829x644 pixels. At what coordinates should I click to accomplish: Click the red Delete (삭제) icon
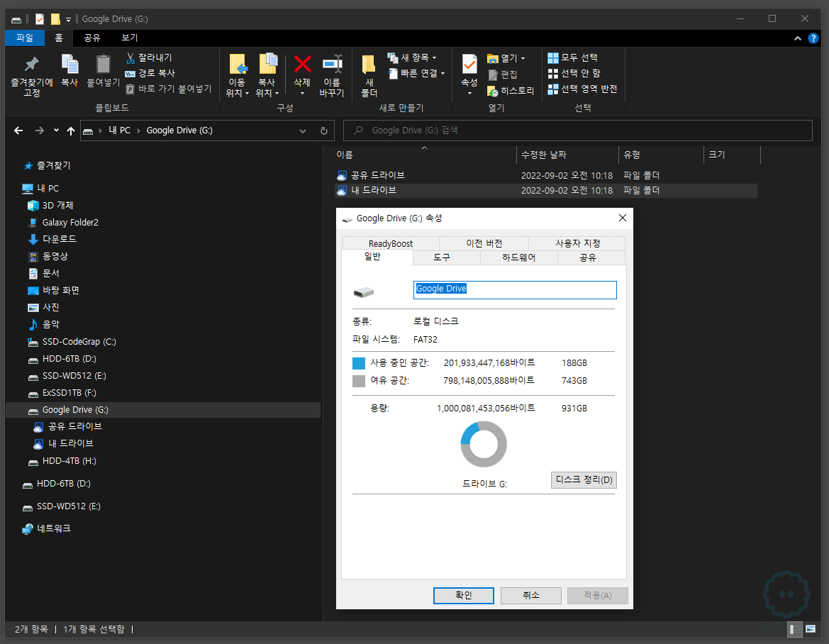(302, 65)
